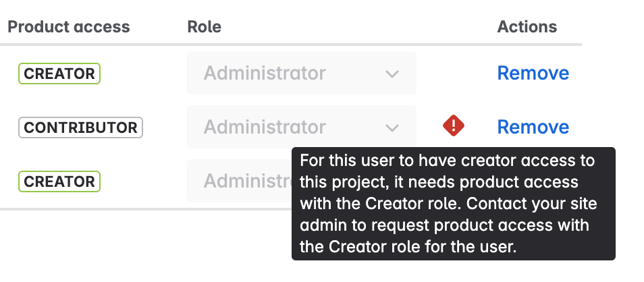Remove the user in the top Creator row
Viewport: 644px width, 282px height.
533,73
